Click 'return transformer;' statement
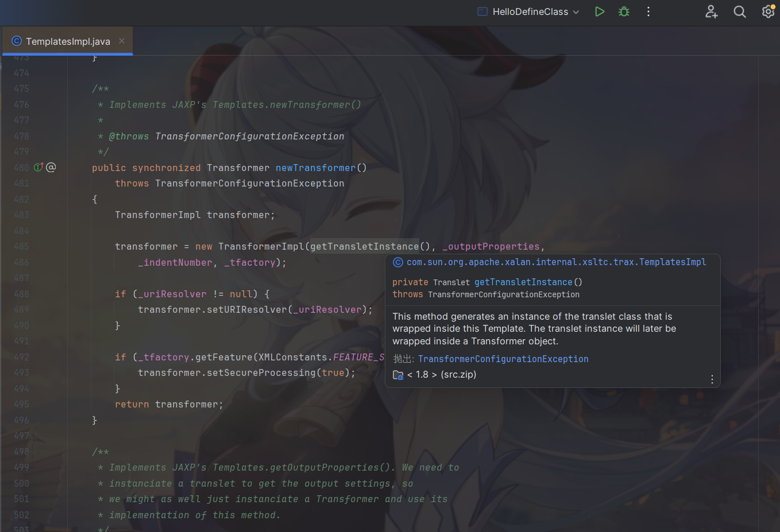 pyautogui.click(x=169, y=405)
